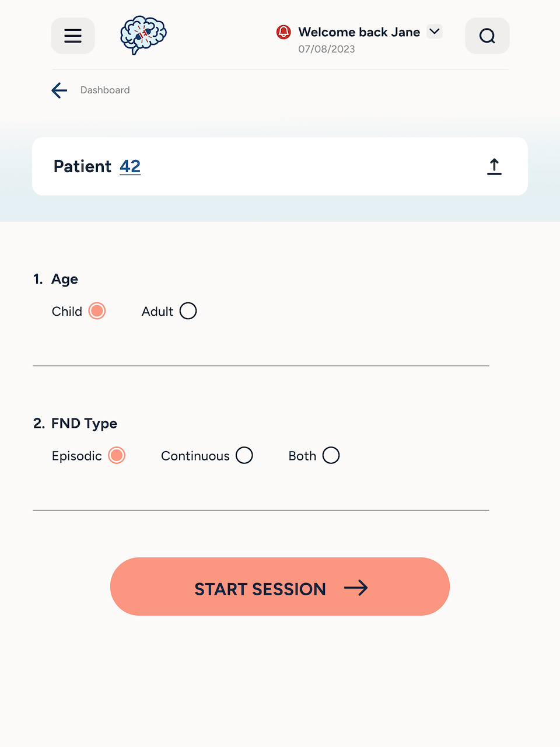Viewport: 560px width, 747px height.
Task: Click the Welcome back Jane greeting
Action: pos(359,32)
